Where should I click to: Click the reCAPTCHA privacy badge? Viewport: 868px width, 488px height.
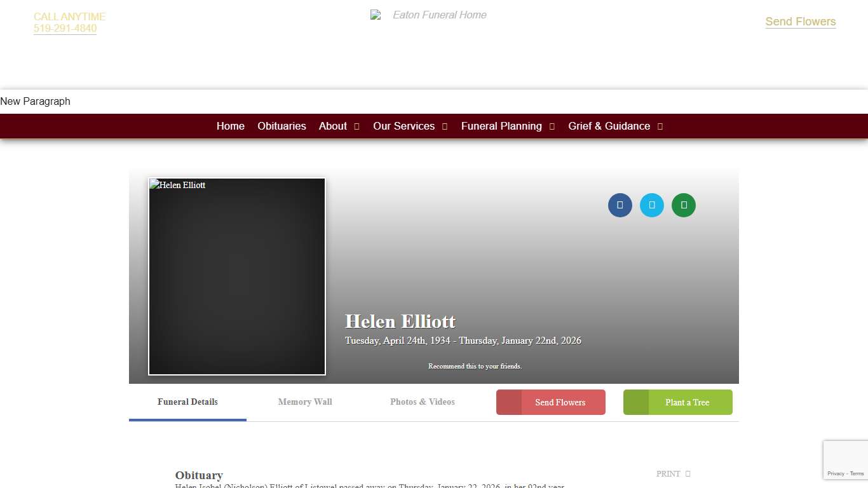pos(845,459)
